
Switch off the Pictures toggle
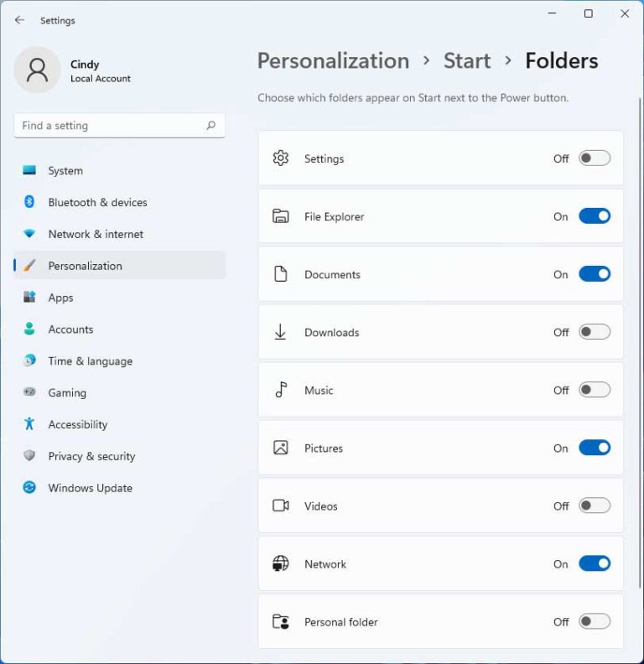pos(595,448)
